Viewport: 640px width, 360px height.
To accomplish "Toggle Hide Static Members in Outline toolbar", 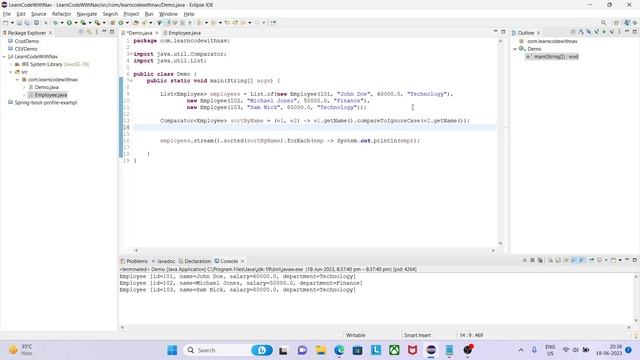I will 596,32.
